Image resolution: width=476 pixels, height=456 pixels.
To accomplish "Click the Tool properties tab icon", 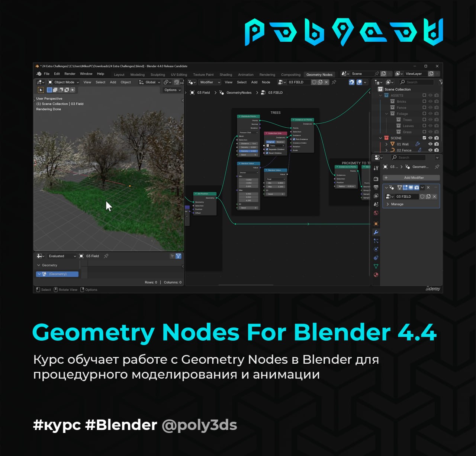I will (x=376, y=168).
